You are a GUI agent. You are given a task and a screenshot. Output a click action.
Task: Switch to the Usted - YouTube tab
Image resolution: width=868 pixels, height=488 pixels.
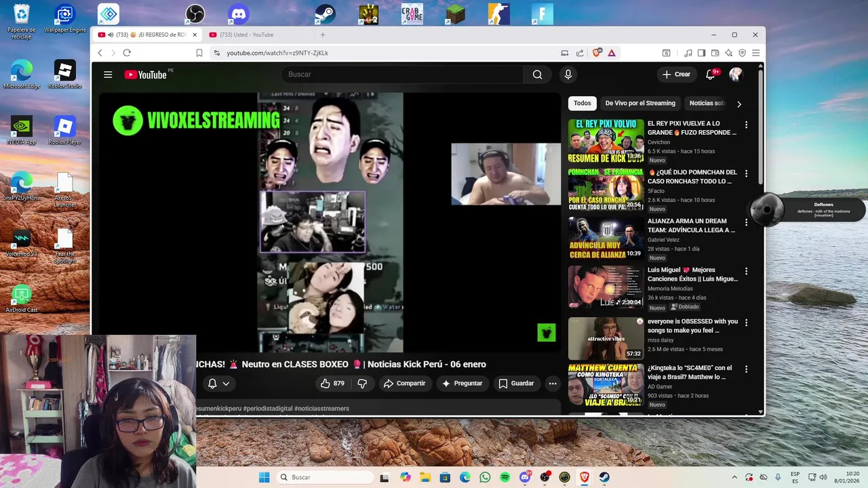[x=257, y=35]
